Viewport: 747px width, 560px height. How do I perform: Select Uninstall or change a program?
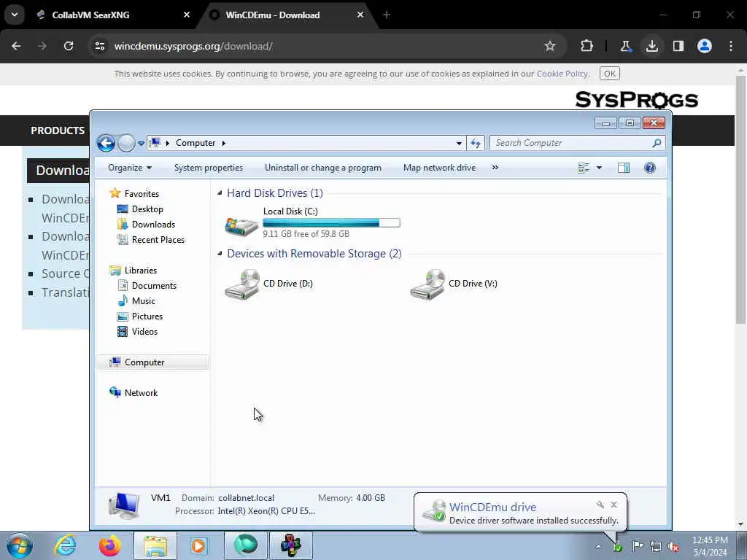(323, 168)
